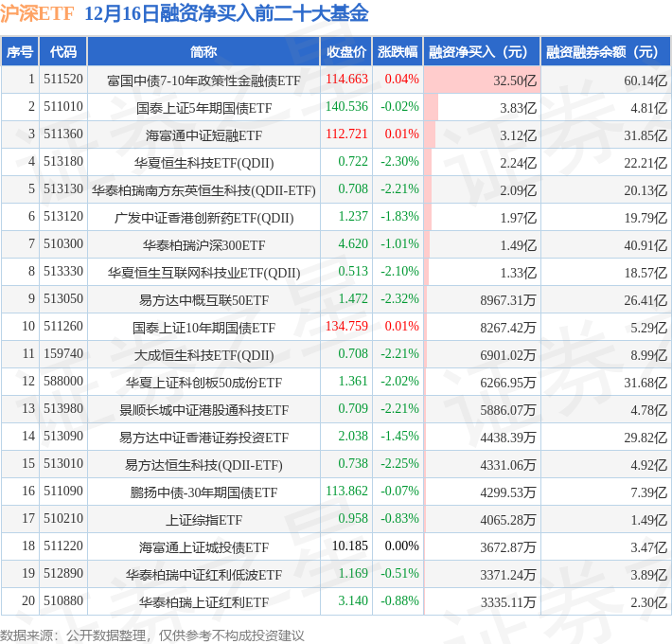The height and width of the screenshot is (644, 672).
Task: Click closing price 140.536
Action: pos(346,107)
